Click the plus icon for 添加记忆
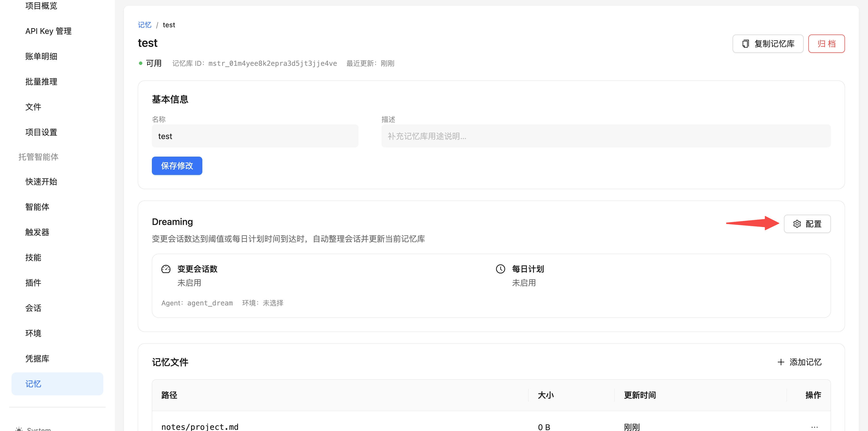Viewport: 868px width, 431px height. pyautogui.click(x=781, y=362)
